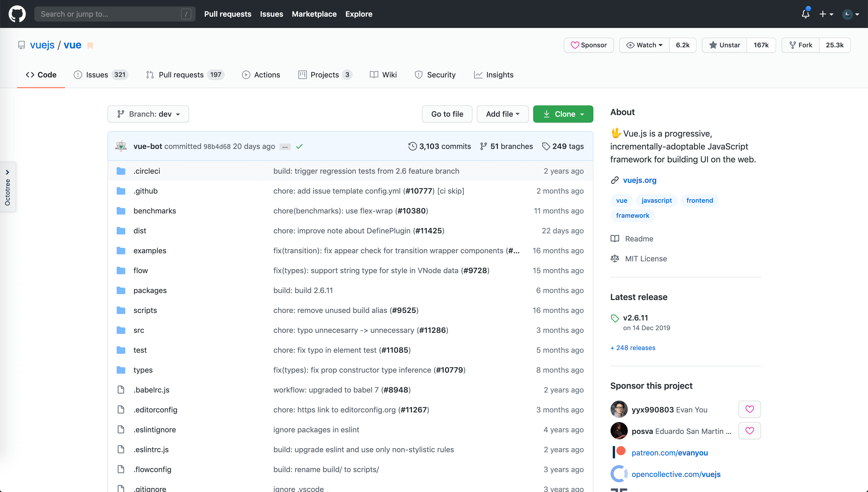This screenshot has width=868, height=492.
Task: Open the src folder icon
Action: coord(121,330)
